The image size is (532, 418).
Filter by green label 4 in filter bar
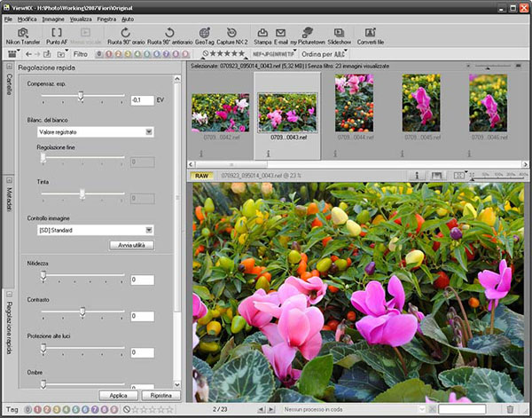tap(137, 54)
